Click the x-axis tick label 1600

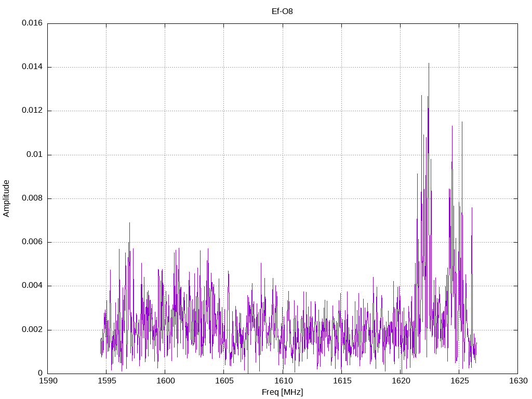pos(166,381)
